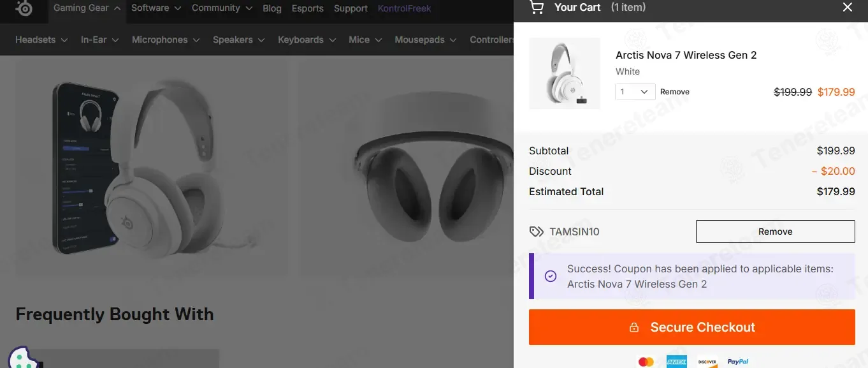The height and width of the screenshot is (368, 868).
Task: Open the Esports menu item
Action: click(308, 8)
